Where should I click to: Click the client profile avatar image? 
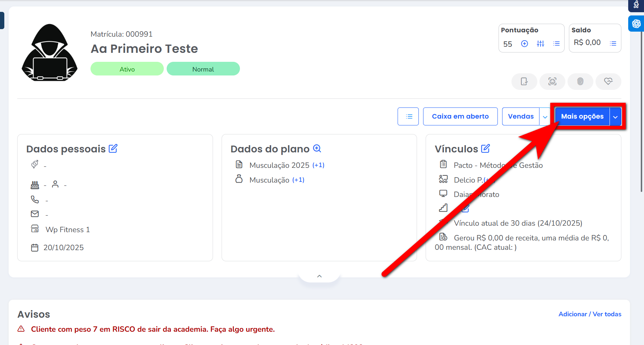[x=50, y=52]
